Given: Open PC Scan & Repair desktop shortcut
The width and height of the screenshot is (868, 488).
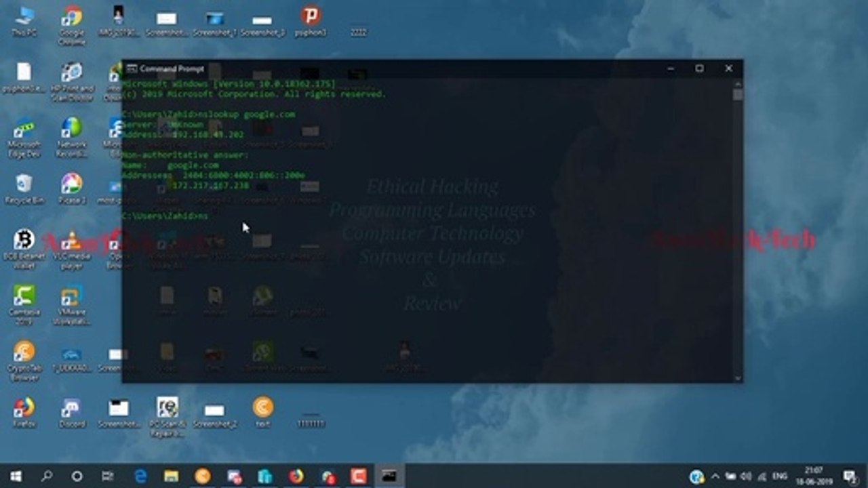Looking at the screenshot, I should click(167, 417).
